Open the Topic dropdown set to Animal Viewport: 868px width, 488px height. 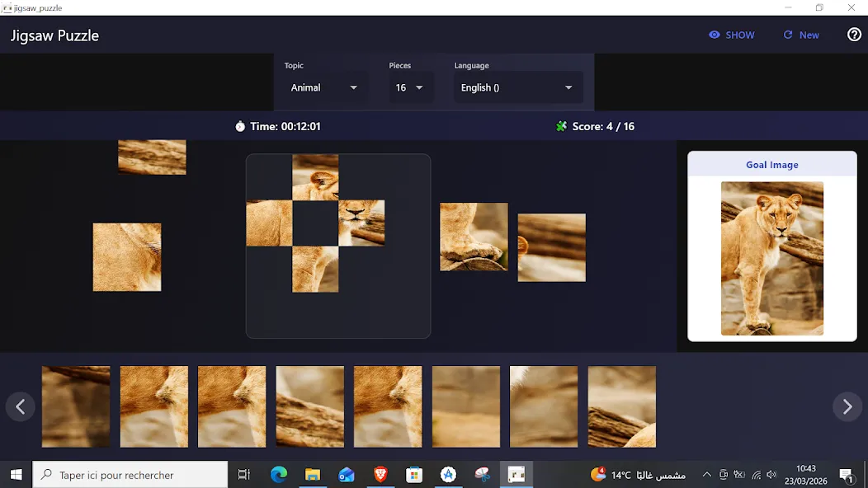pyautogui.click(x=323, y=87)
